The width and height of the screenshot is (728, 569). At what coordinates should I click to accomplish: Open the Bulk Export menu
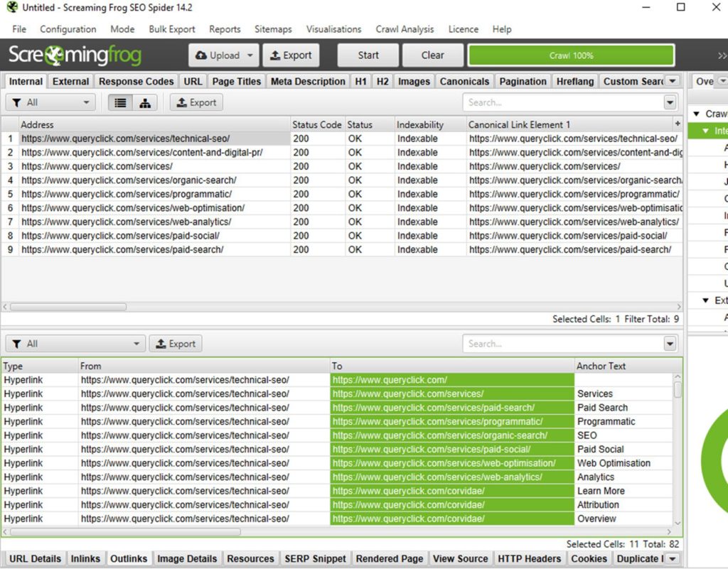[172, 29]
